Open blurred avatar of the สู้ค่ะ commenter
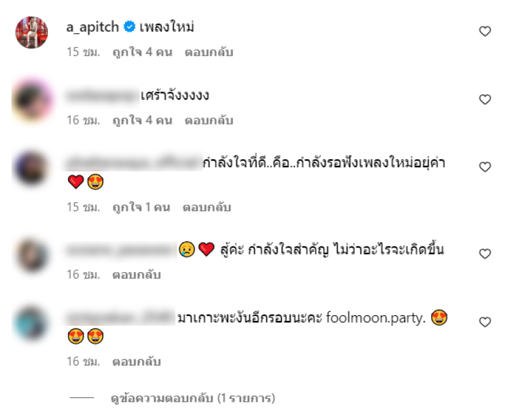505x420 pixels. point(31,255)
